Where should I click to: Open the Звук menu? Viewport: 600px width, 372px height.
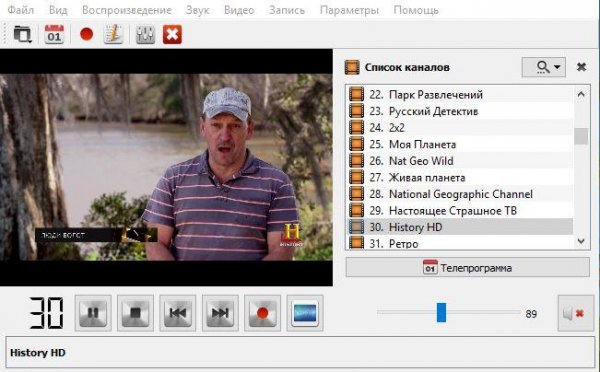(x=197, y=10)
